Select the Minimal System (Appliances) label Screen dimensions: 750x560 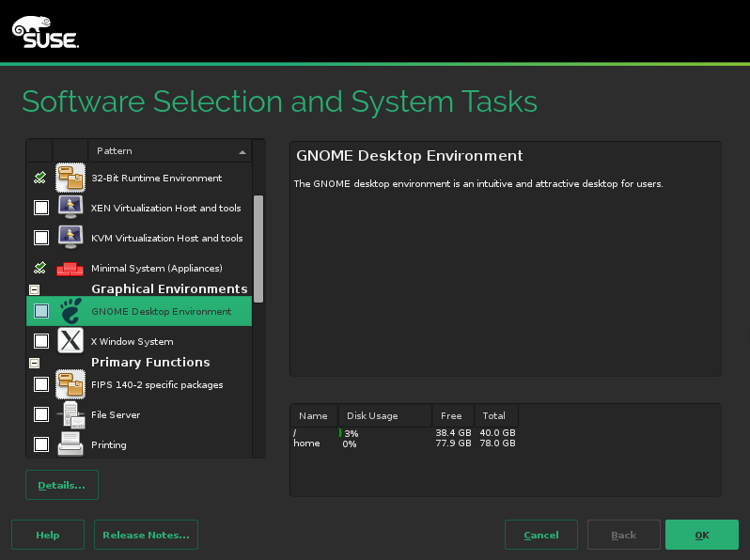[156, 269]
